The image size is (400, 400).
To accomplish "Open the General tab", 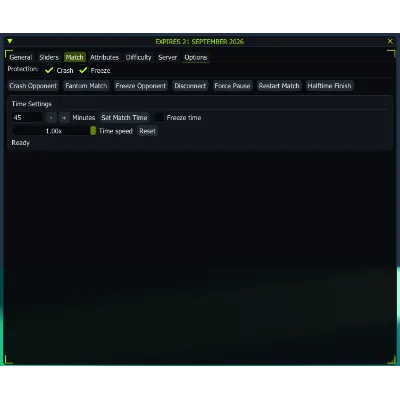I will pyautogui.click(x=21, y=57).
